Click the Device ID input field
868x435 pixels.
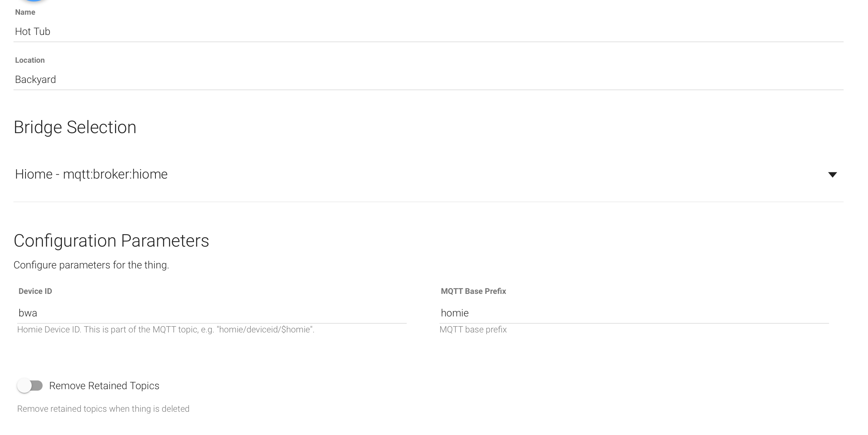pyautogui.click(x=212, y=312)
